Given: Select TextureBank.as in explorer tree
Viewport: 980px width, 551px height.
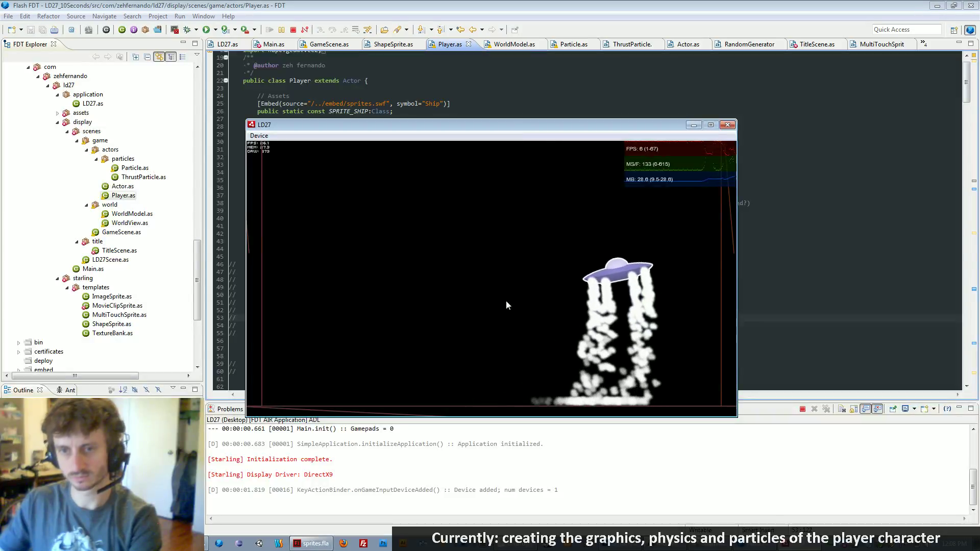Looking at the screenshot, I should (112, 333).
